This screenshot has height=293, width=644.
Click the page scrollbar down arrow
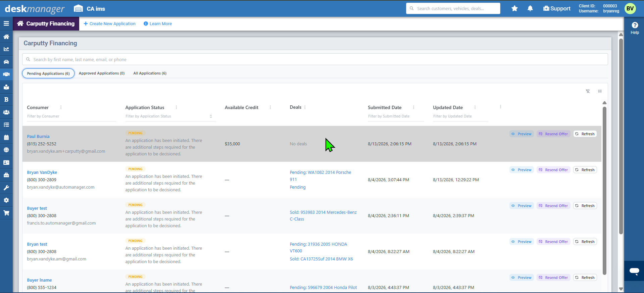click(x=621, y=289)
